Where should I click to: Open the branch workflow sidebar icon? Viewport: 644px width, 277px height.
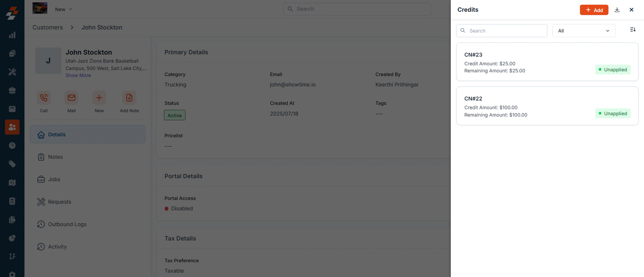(x=12, y=256)
